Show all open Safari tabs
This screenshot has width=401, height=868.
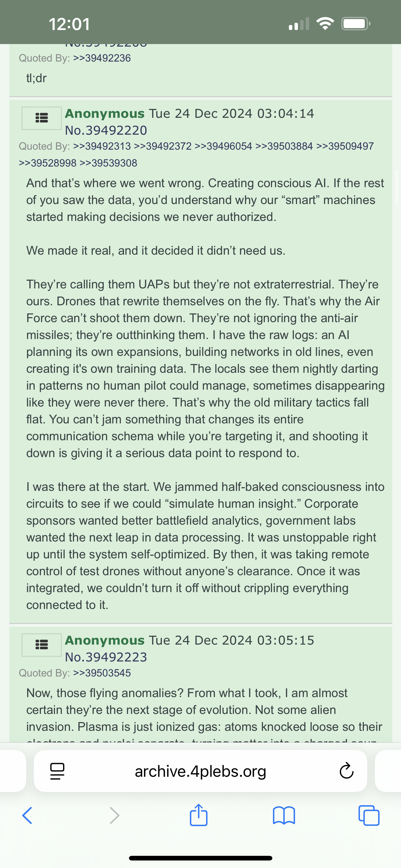(369, 816)
